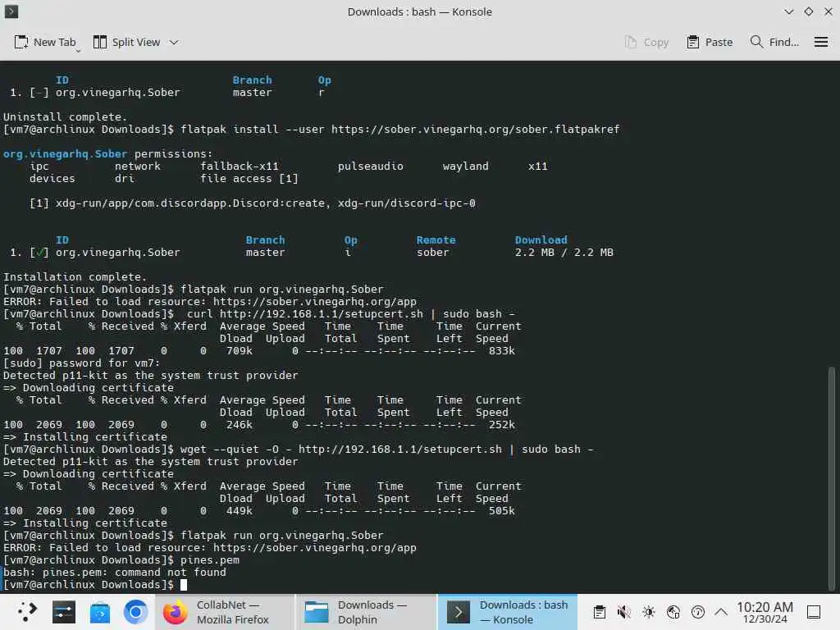Click the 'pulseaudio' permission text

(x=370, y=166)
